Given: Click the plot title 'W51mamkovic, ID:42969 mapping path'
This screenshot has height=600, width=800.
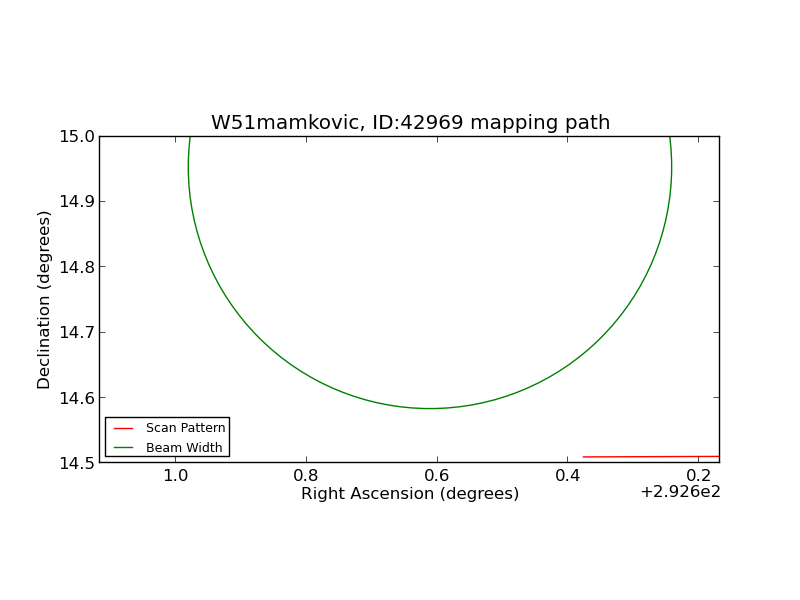Looking at the screenshot, I should pyautogui.click(x=410, y=122).
